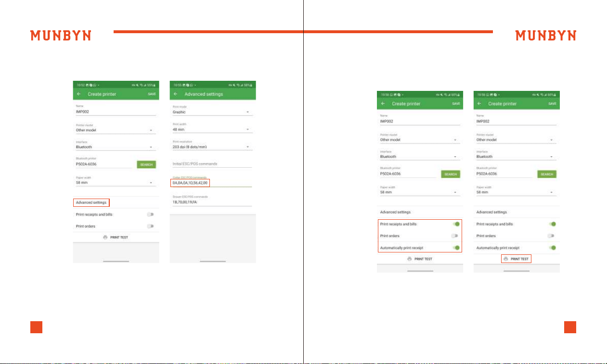
Task: Edit Bluetooth printer field on fourth screen
Action: tap(504, 174)
